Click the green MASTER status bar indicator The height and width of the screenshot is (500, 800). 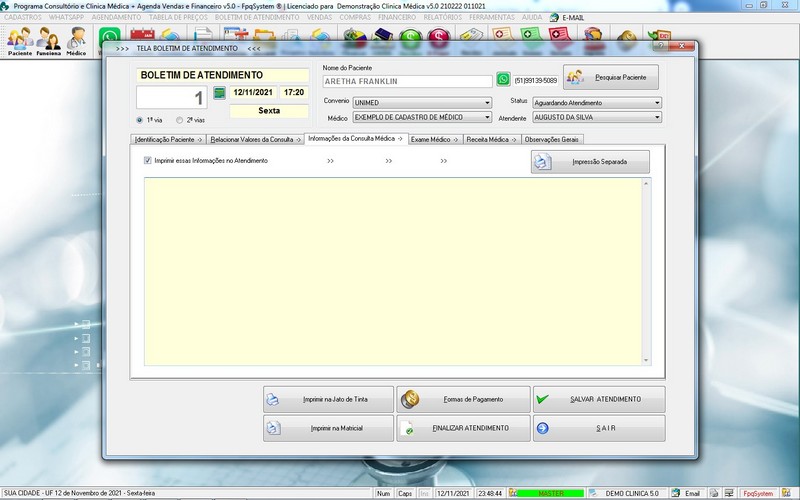[x=551, y=493]
